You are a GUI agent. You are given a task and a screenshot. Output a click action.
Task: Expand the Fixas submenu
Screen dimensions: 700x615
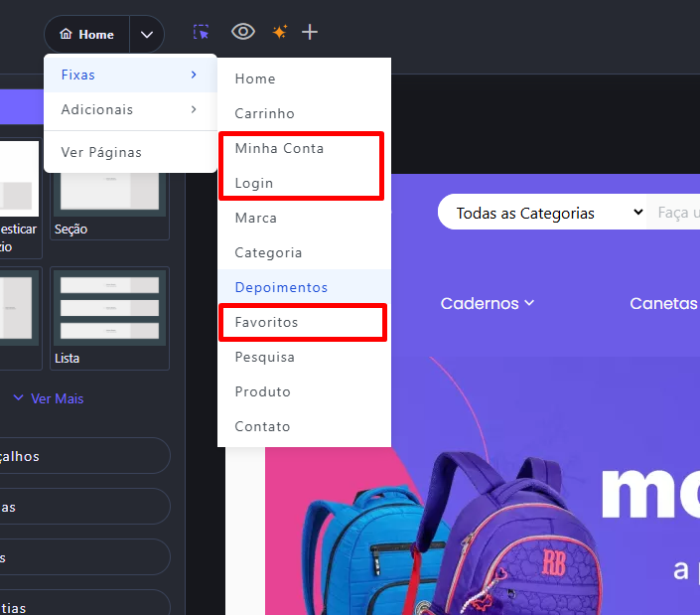[x=130, y=75]
